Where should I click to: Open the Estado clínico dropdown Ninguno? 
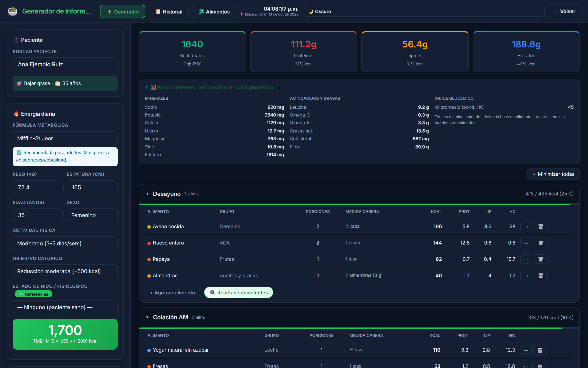[65, 307]
